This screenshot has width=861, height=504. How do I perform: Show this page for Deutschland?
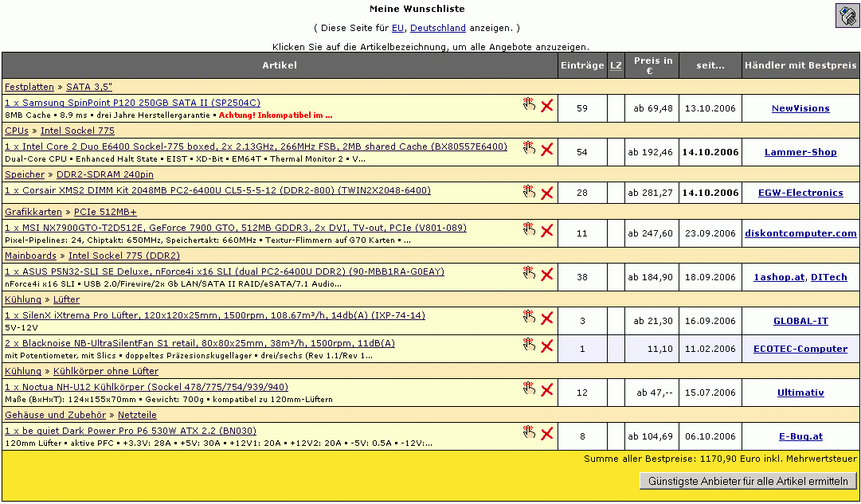[437, 28]
